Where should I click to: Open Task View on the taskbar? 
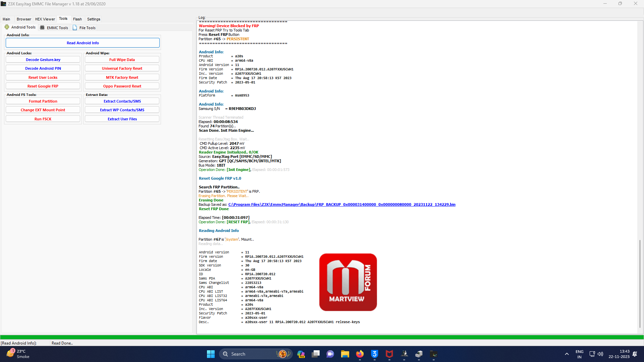click(x=316, y=354)
